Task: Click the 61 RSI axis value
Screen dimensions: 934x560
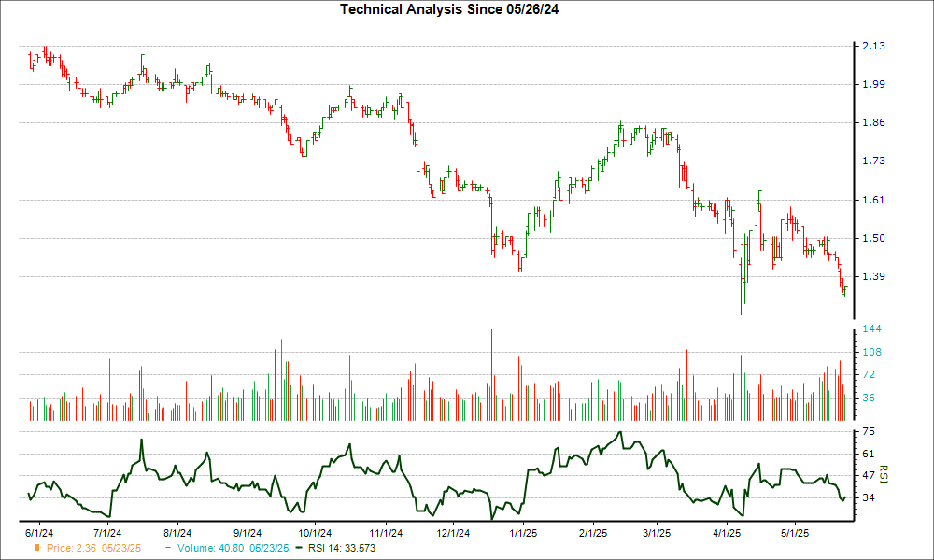Action: tap(869, 455)
